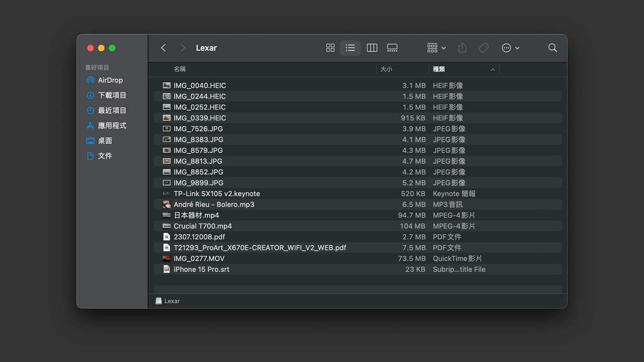The height and width of the screenshot is (362, 644).
Task: Select file IMG_0339.HEIC
Action: [358, 118]
